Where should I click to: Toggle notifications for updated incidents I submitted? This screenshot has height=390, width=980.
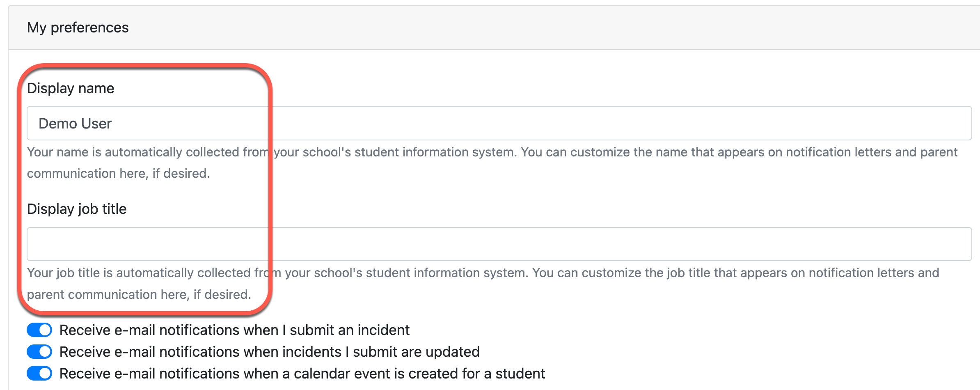click(x=39, y=352)
